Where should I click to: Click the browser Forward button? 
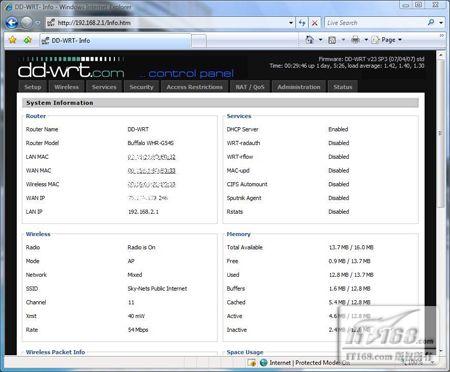(x=27, y=23)
